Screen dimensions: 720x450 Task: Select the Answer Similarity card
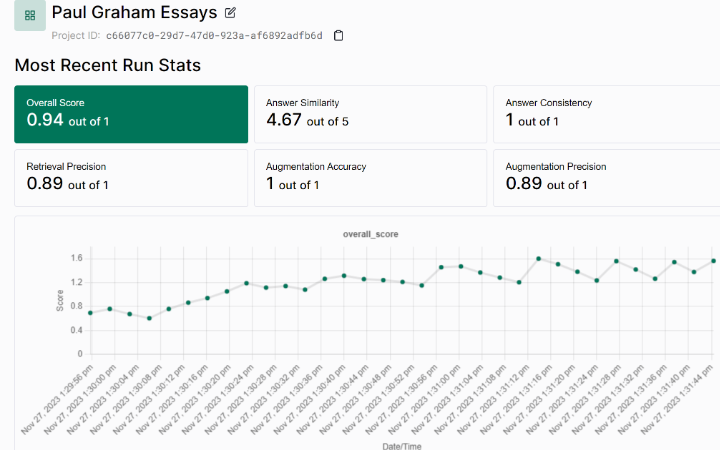pos(371,114)
